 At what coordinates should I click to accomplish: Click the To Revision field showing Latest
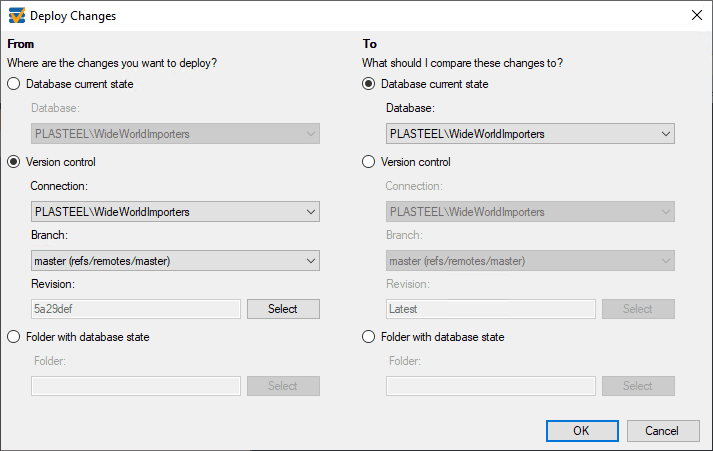pos(491,309)
